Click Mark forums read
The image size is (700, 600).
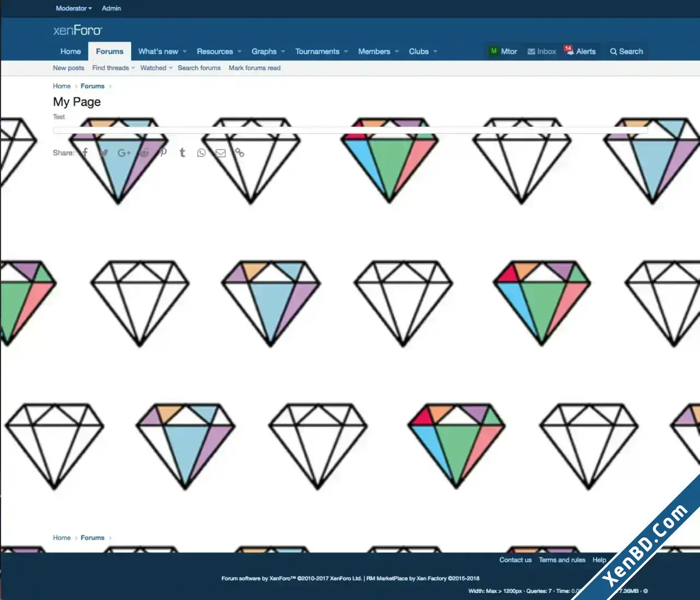pyautogui.click(x=254, y=68)
